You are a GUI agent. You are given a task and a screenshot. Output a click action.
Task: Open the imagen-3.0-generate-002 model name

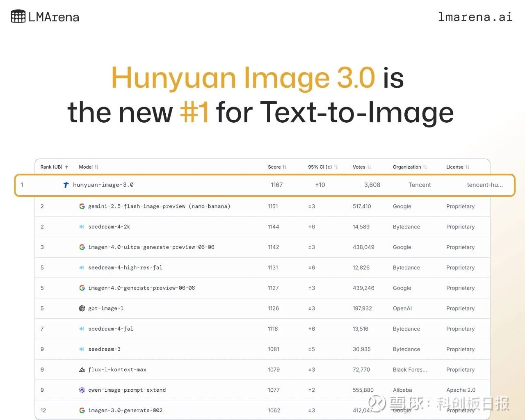pos(126,411)
